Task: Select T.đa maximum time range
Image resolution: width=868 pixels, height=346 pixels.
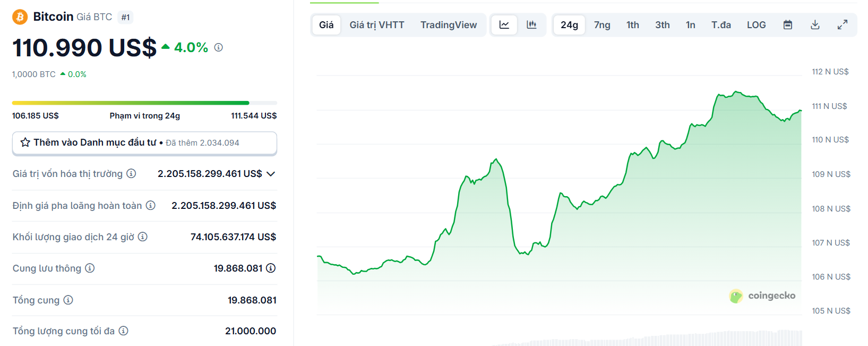Action: coord(721,25)
